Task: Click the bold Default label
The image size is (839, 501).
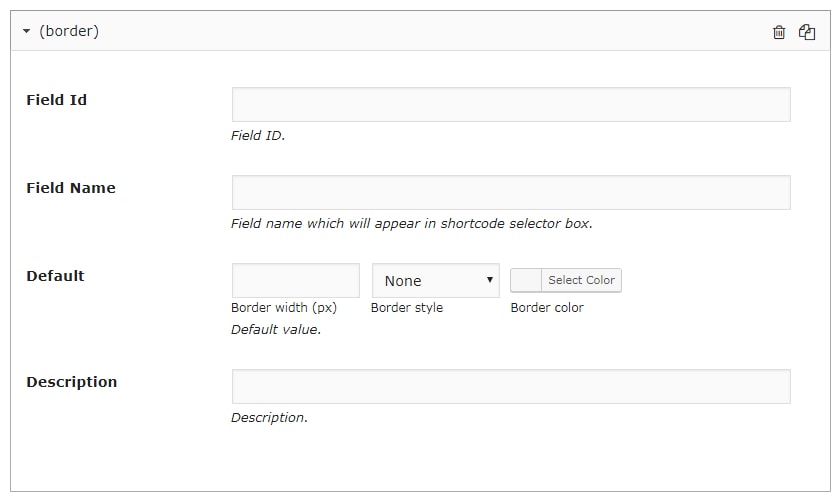Action: pyautogui.click(x=55, y=276)
